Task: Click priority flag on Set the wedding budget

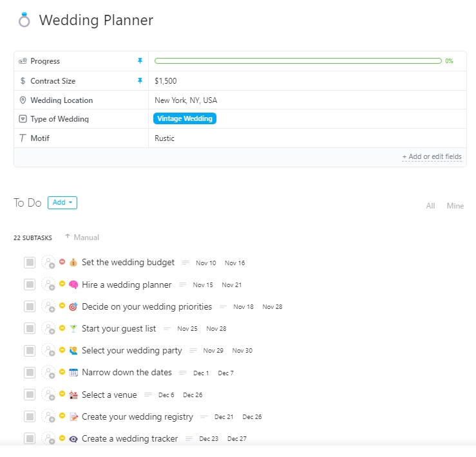Action: click(62, 262)
